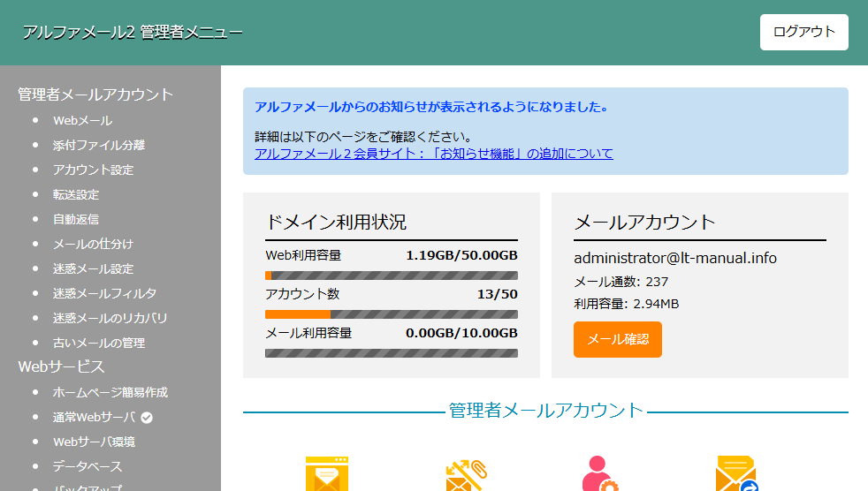Click the メール利用容量 progress bar
The image size is (868, 491).
click(392, 353)
